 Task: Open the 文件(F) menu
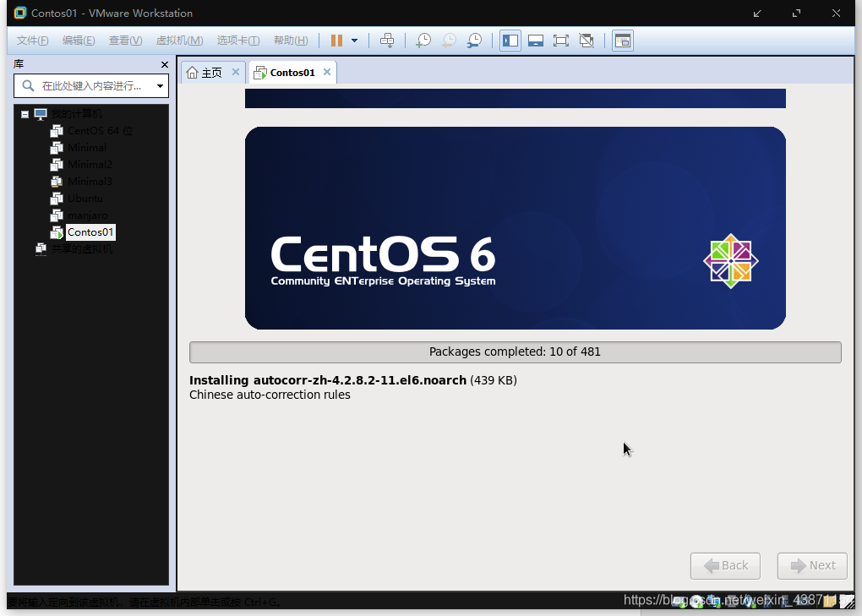32,41
